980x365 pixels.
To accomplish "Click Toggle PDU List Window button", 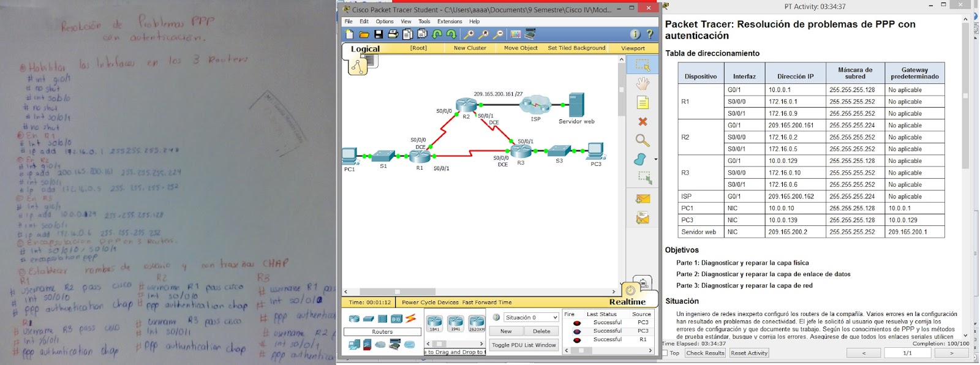I will pyautogui.click(x=524, y=345).
